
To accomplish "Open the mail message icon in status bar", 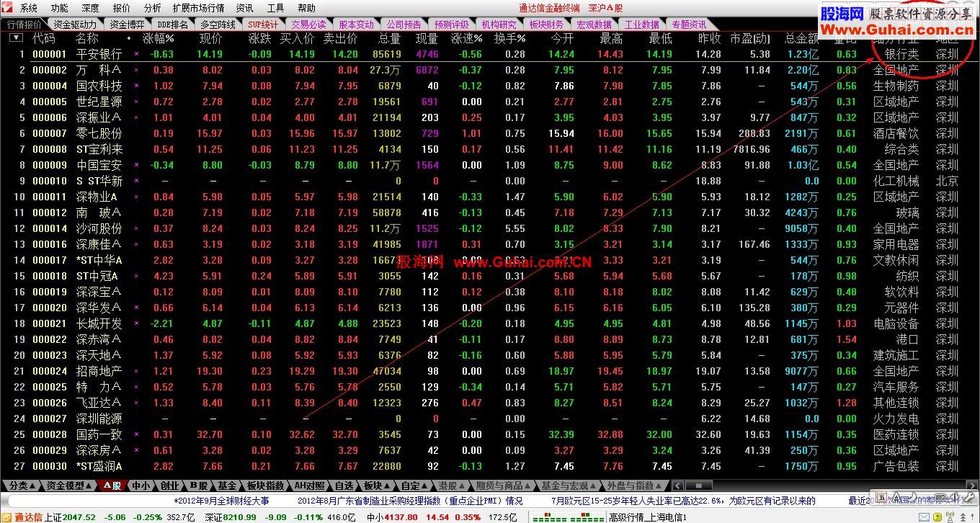I will click(925, 517).
